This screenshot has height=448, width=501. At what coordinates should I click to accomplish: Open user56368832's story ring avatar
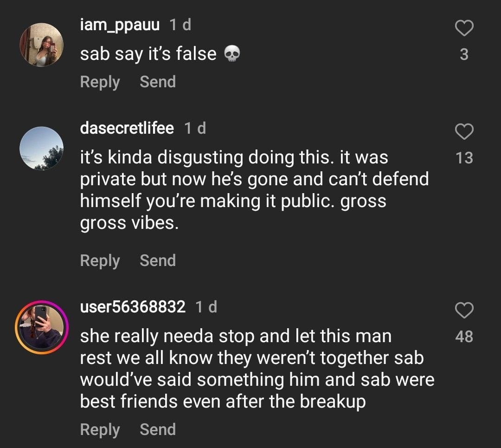(41, 327)
